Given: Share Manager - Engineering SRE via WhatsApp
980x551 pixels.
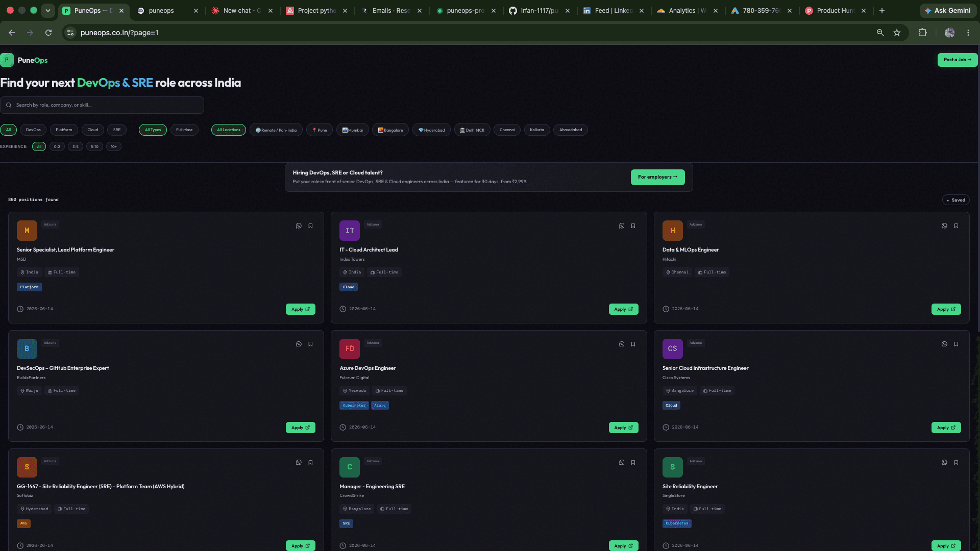Looking at the screenshot, I should click(622, 463).
